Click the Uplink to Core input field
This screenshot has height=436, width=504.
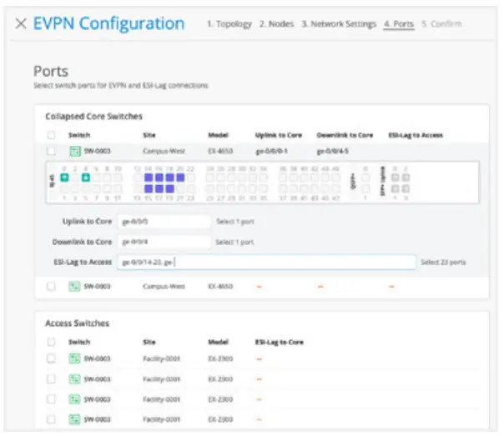[x=164, y=222]
